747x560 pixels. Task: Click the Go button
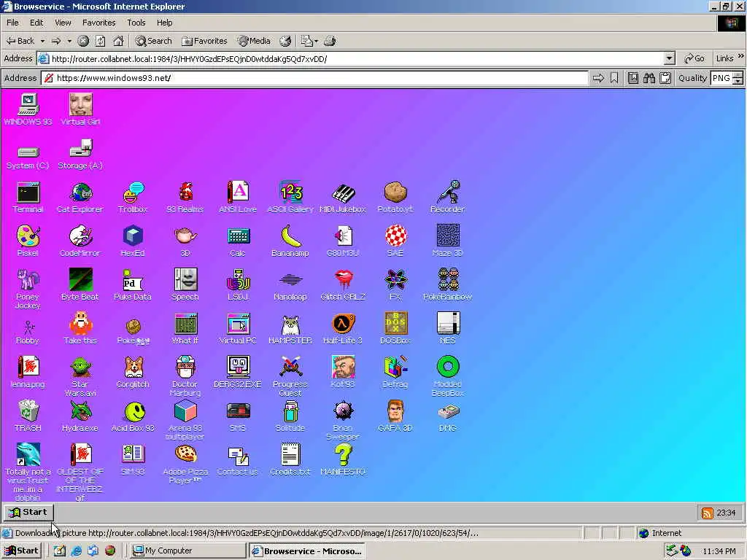pos(694,58)
